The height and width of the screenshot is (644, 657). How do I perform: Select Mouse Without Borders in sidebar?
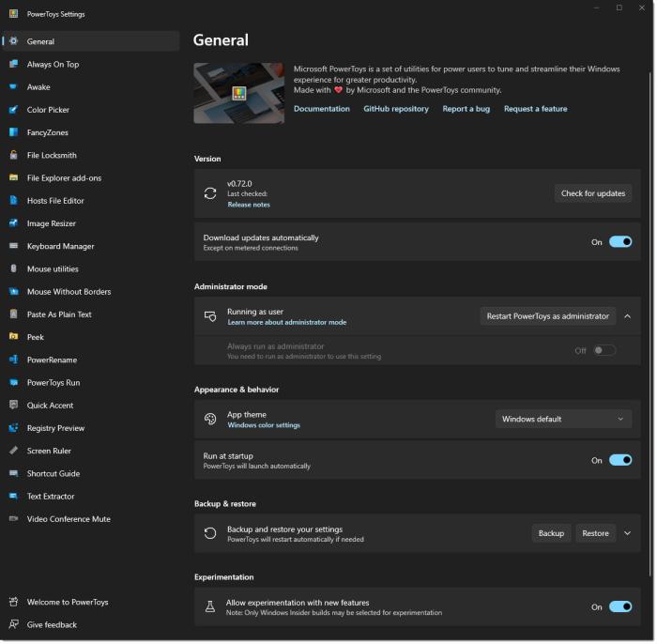click(69, 292)
